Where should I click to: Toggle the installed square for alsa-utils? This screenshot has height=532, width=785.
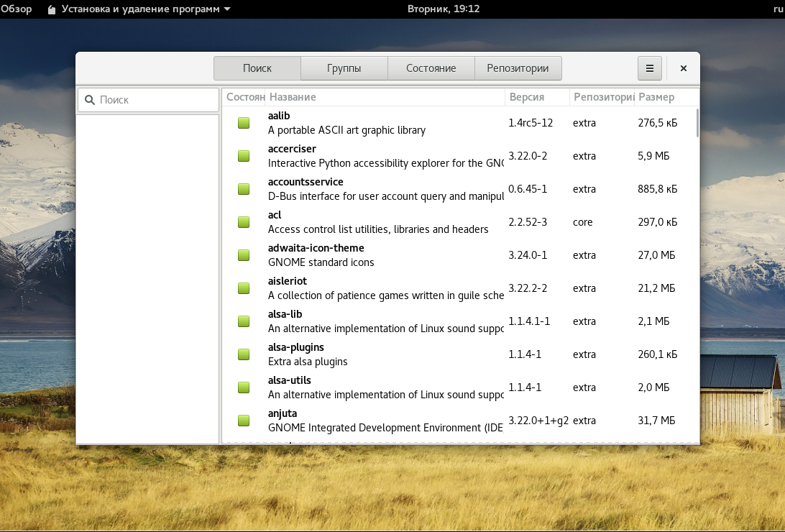[x=243, y=387]
